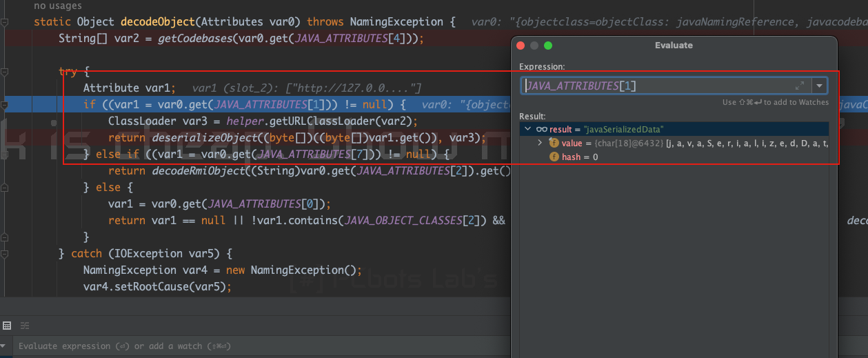Click the list layout icon in the debugger panel
This screenshot has height=358, width=868.
pos(24,326)
